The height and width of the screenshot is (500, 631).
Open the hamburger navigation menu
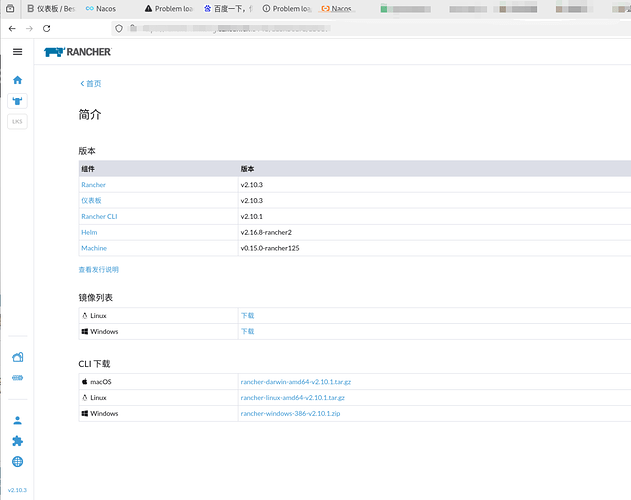[x=17, y=52]
